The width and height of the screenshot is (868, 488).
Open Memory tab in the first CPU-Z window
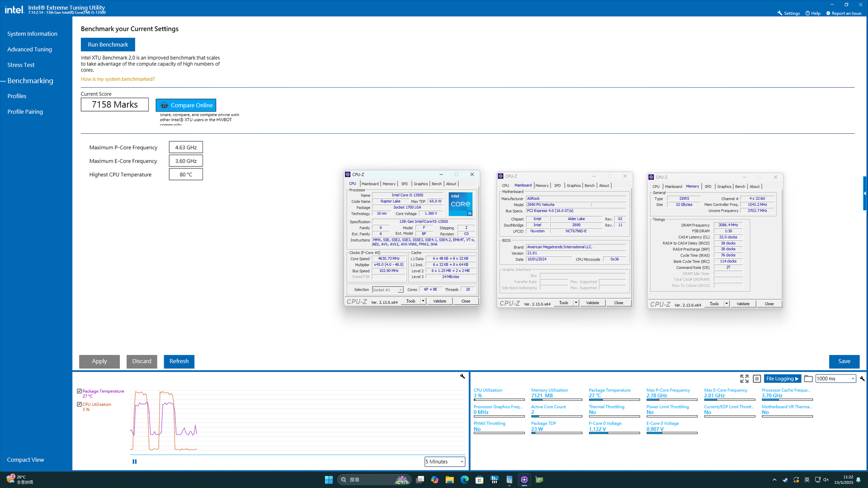coord(389,184)
